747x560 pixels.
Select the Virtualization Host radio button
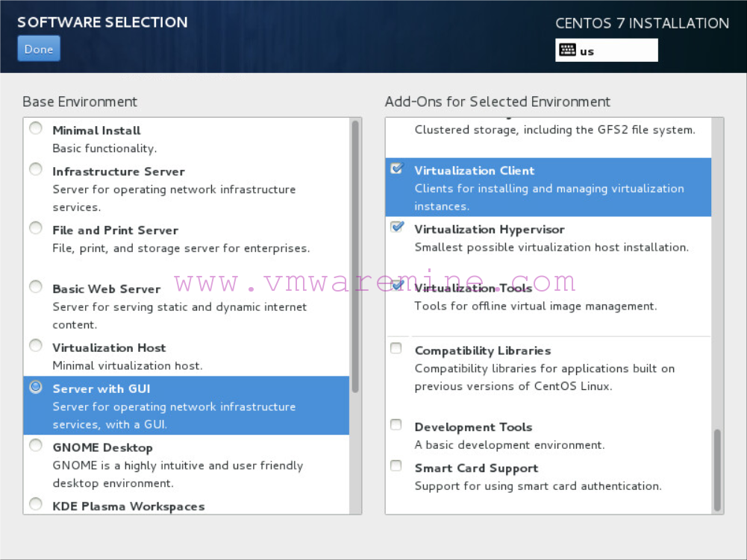(36, 346)
